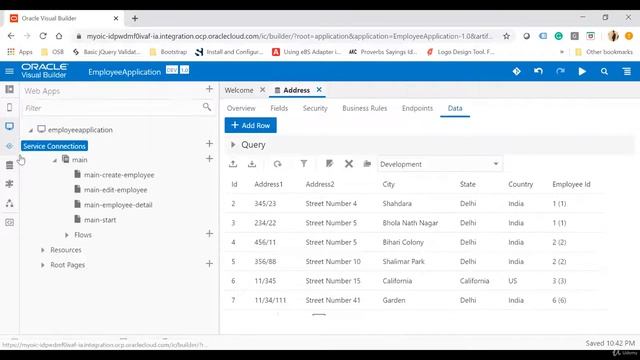Expand the Root Pages node
This screenshot has height=360, width=640.
pyautogui.click(x=42, y=265)
